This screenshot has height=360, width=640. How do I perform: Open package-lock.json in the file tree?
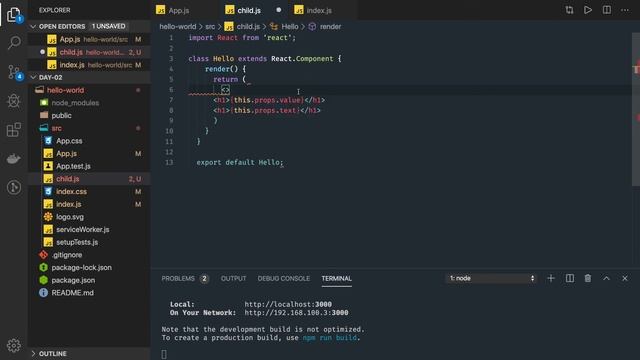[89, 267]
